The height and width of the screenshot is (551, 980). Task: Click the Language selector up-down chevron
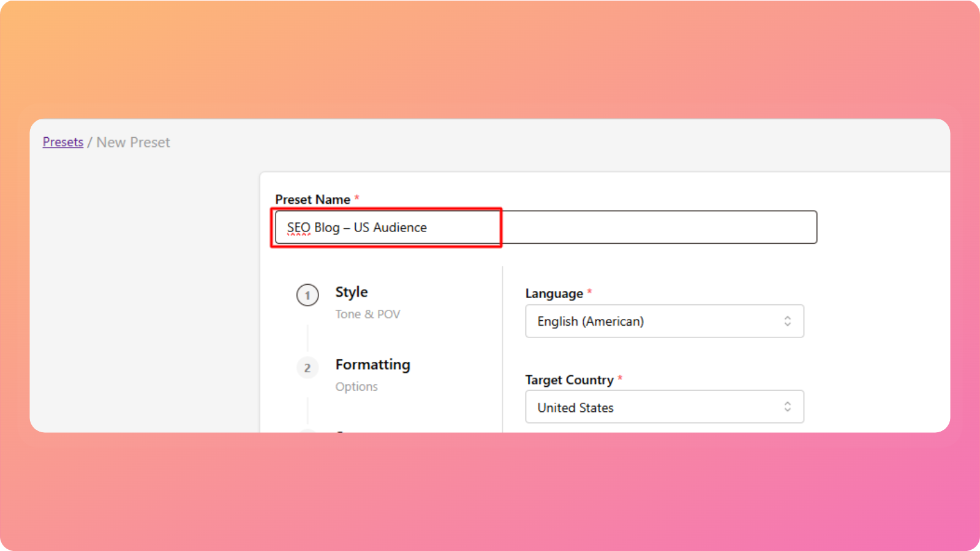[x=787, y=321]
